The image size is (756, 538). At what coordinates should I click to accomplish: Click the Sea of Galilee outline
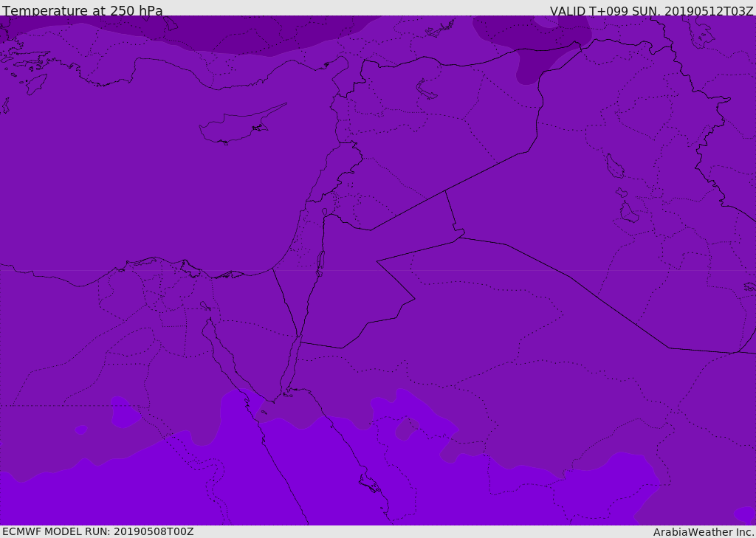325,212
